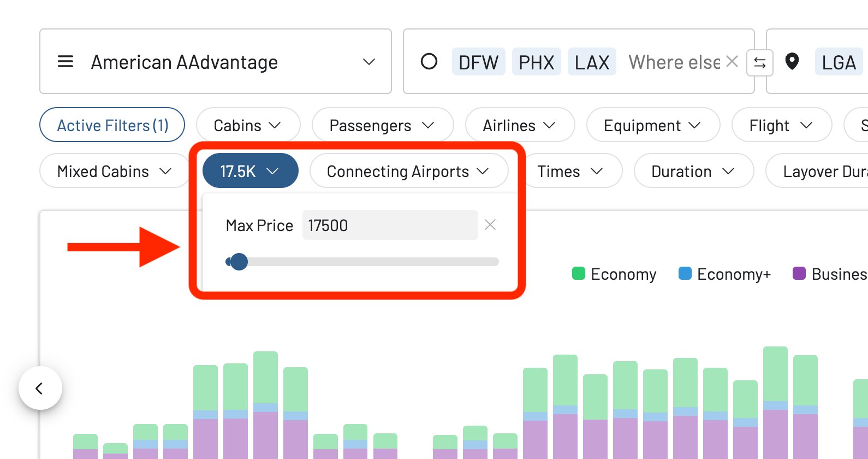Open the hamburger menu icon
The width and height of the screenshot is (868, 459).
(65, 62)
